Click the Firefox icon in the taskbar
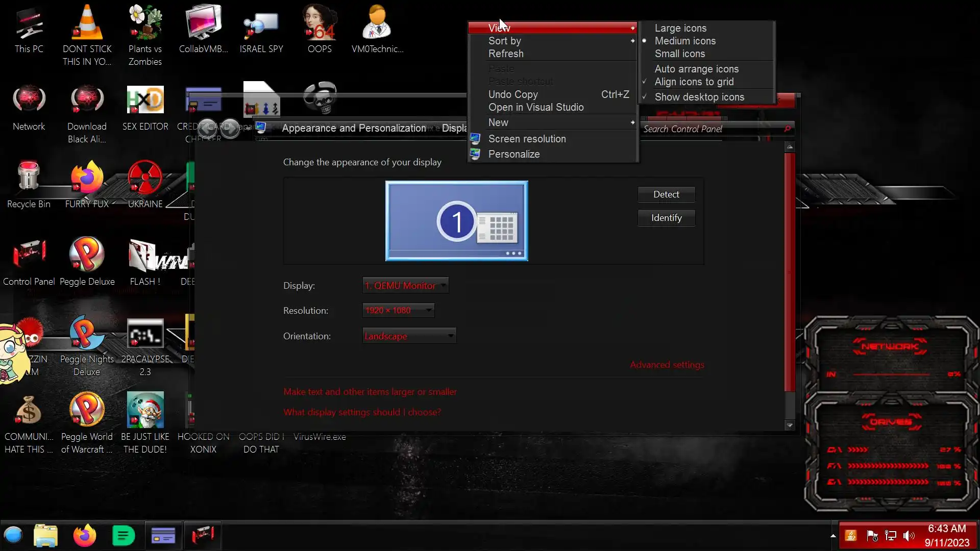Viewport: 980px width, 551px height. click(84, 536)
